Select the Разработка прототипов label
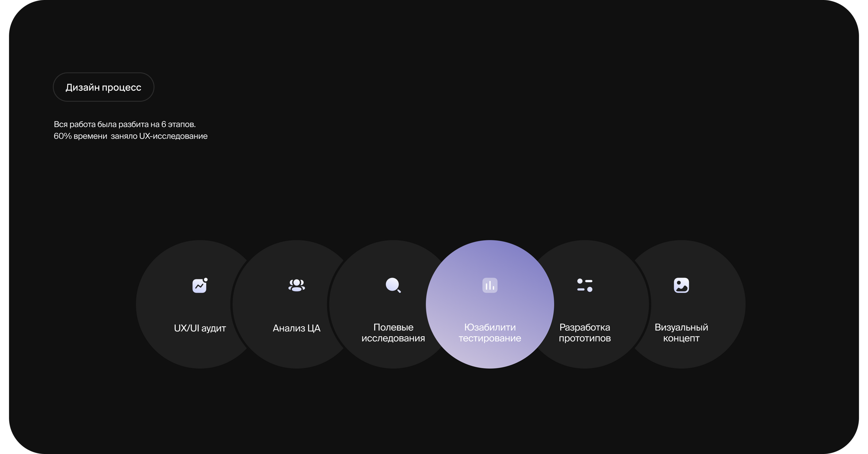This screenshot has height=454, width=868. click(x=585, y=333)
